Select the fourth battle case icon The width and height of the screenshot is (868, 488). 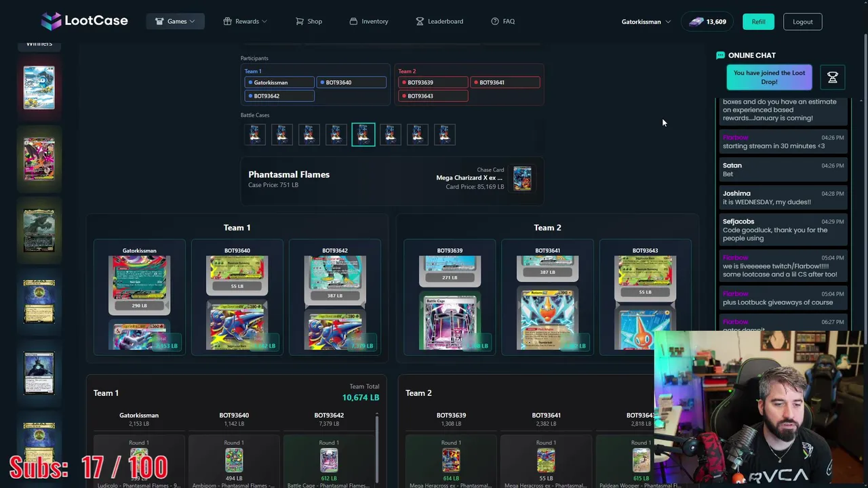pos(336,134)
